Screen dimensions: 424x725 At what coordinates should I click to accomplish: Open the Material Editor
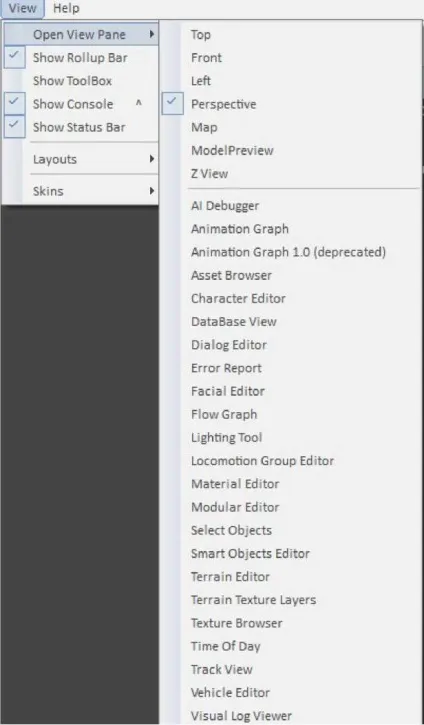coord(291,484)
